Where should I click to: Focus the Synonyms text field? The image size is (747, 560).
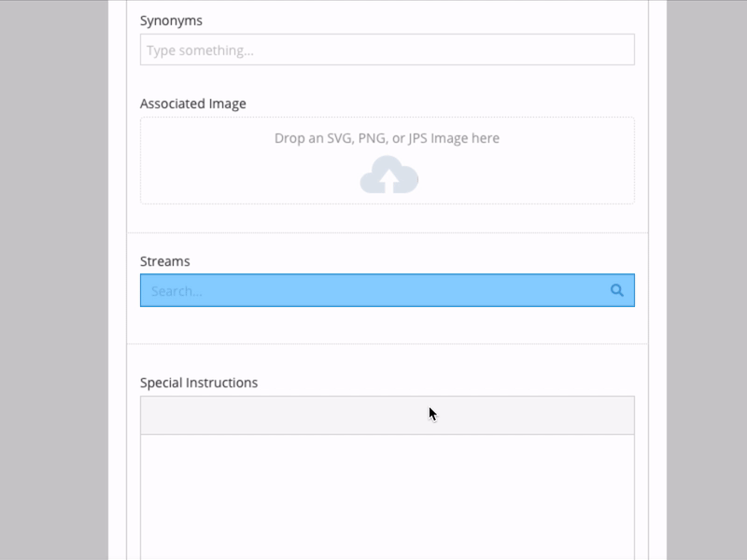[x=387, y=49]
